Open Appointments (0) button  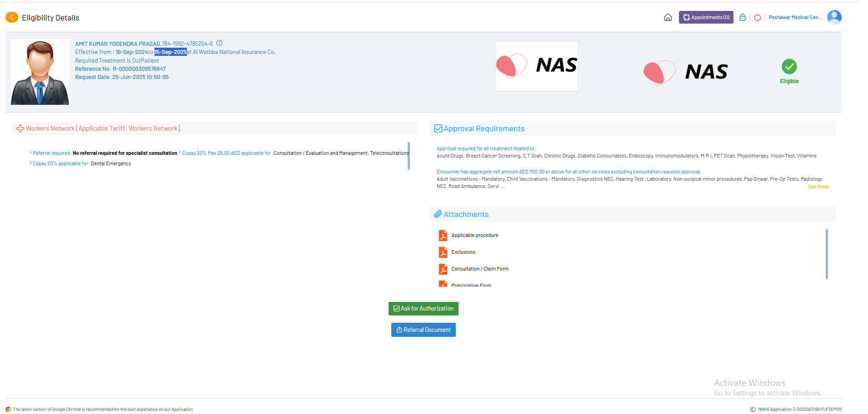(706, 17)
